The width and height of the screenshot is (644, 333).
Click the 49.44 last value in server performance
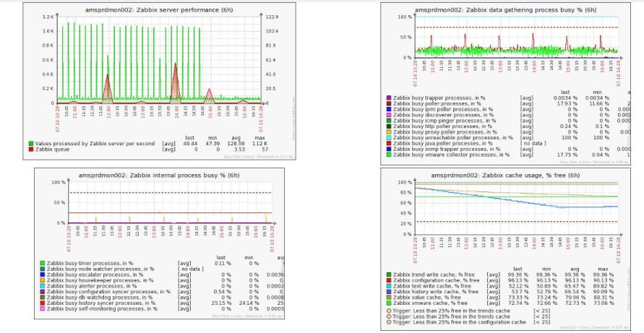click(191, 144)
